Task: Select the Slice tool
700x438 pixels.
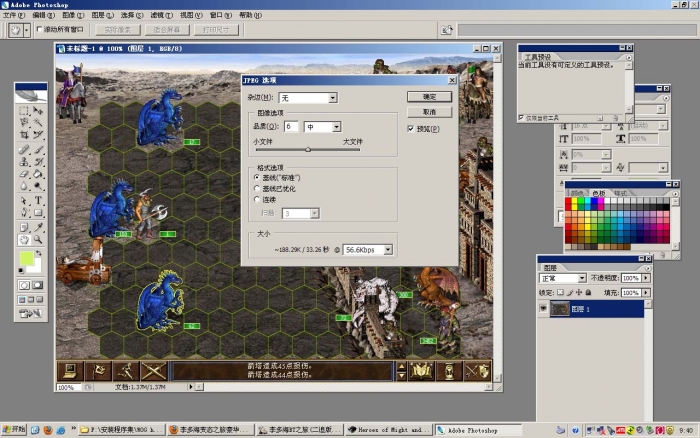Action: click(x=38, y=134)
